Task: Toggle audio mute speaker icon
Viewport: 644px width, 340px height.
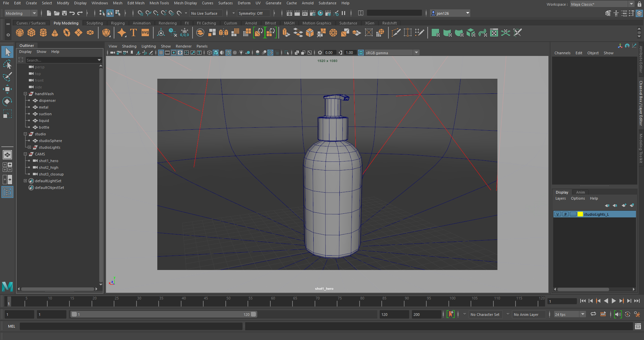Action: (618, 314)
